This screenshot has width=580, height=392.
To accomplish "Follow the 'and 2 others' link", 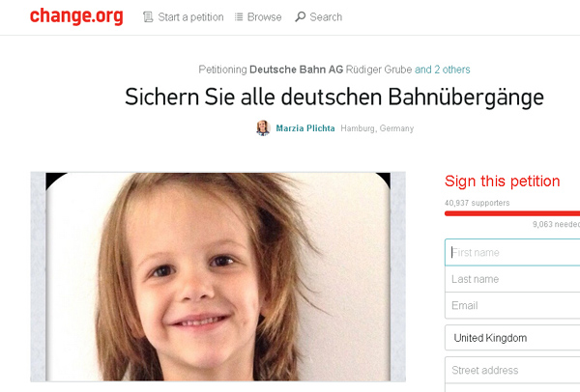I will pos(443,70).
